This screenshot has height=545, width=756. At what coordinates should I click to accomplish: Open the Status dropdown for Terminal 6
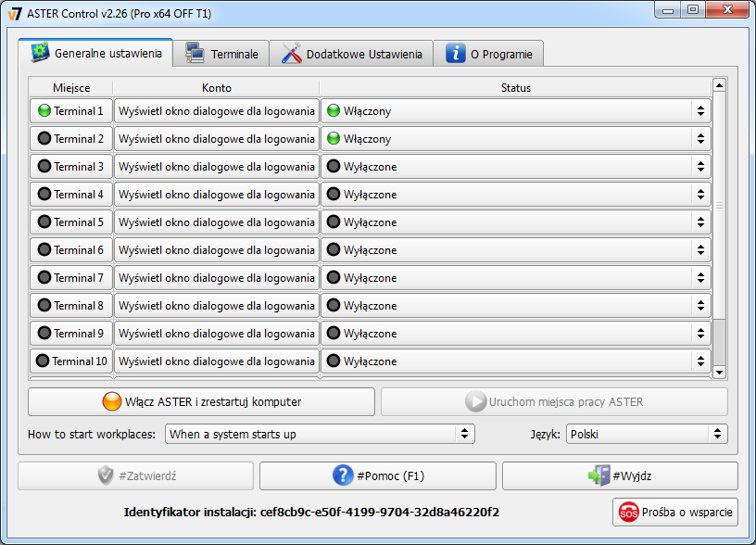click(x=516, y=250)
